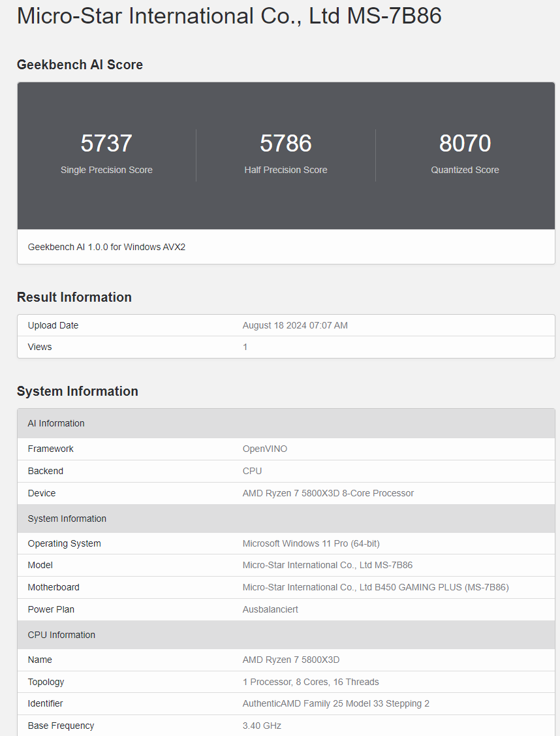This screenshot has width=560, height=736.
Task: Click the 'Result Information' heading
Action: click(74, 297)
